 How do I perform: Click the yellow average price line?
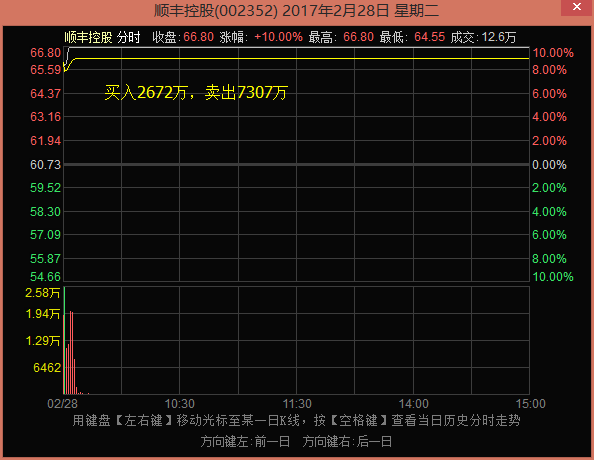point(296,58)
